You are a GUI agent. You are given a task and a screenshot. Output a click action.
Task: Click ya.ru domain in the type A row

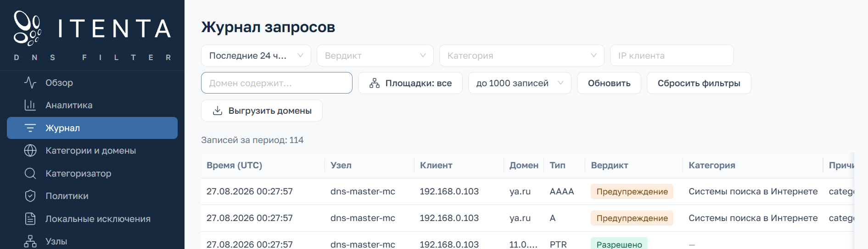(x=520, y=218)
